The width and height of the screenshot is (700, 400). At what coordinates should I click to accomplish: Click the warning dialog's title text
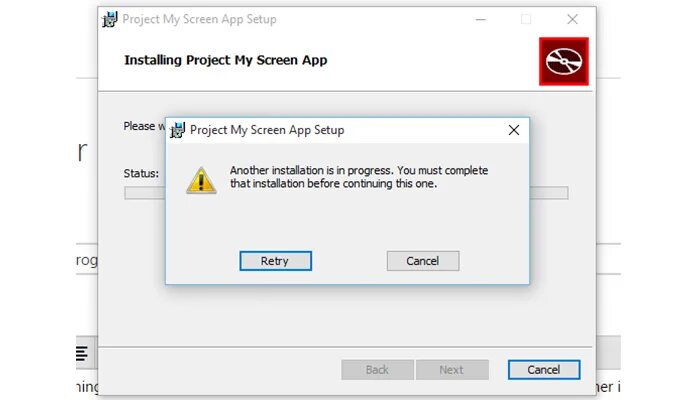coord(267,130)
